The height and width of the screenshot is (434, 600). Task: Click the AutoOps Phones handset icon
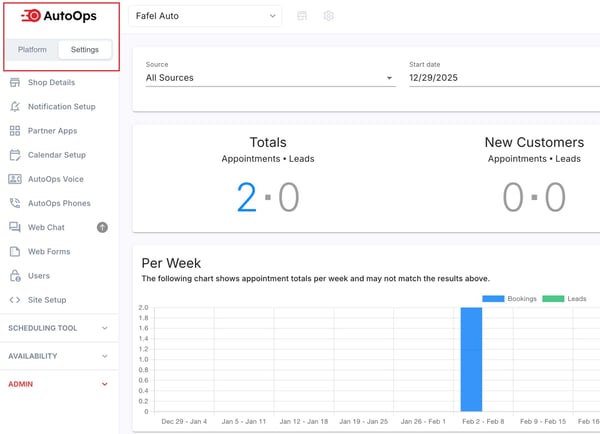tap(15, 203)
